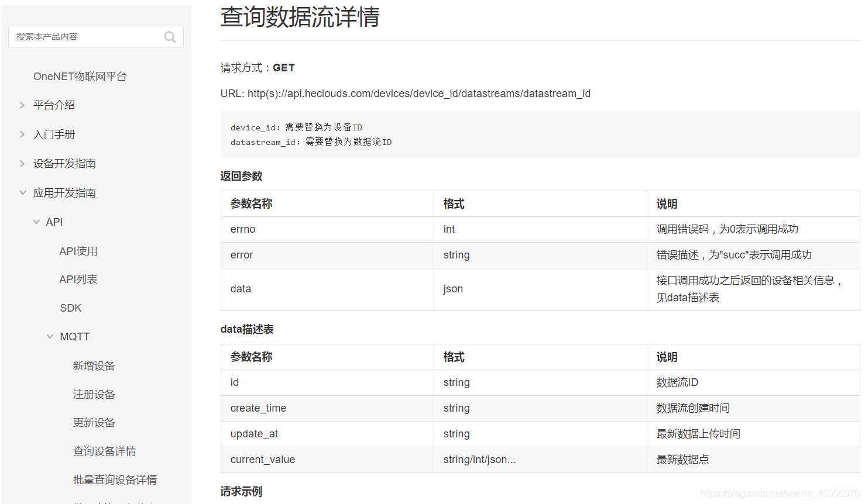Screen dimensions: 865x504
Task: Expand the 设备开发指南 section
Action: pyautogui.click(x=64, y=163)
